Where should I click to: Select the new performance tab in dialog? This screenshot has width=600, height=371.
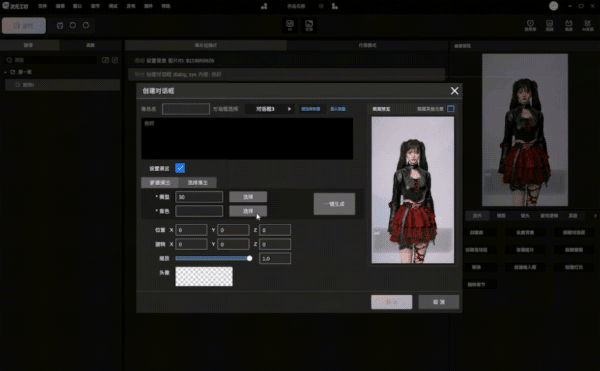point(160,182)
